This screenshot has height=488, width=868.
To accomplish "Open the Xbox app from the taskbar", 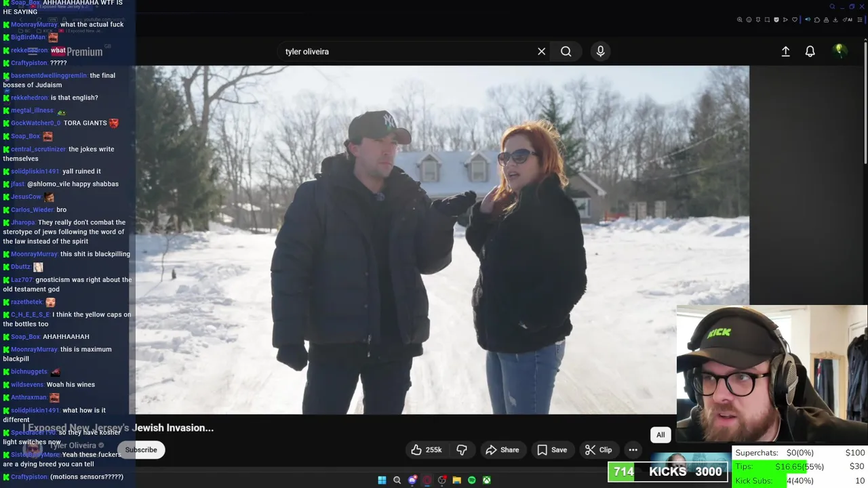I will tap(486, 480).
